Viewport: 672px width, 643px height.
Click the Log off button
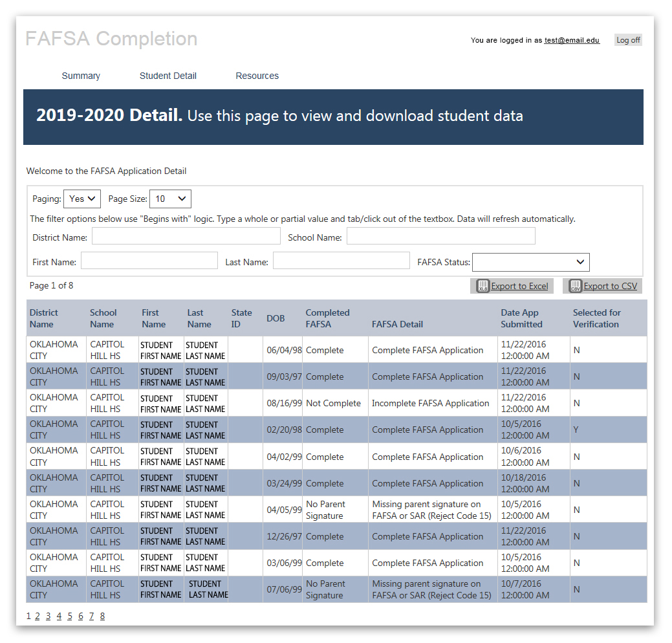click(628, 40)
